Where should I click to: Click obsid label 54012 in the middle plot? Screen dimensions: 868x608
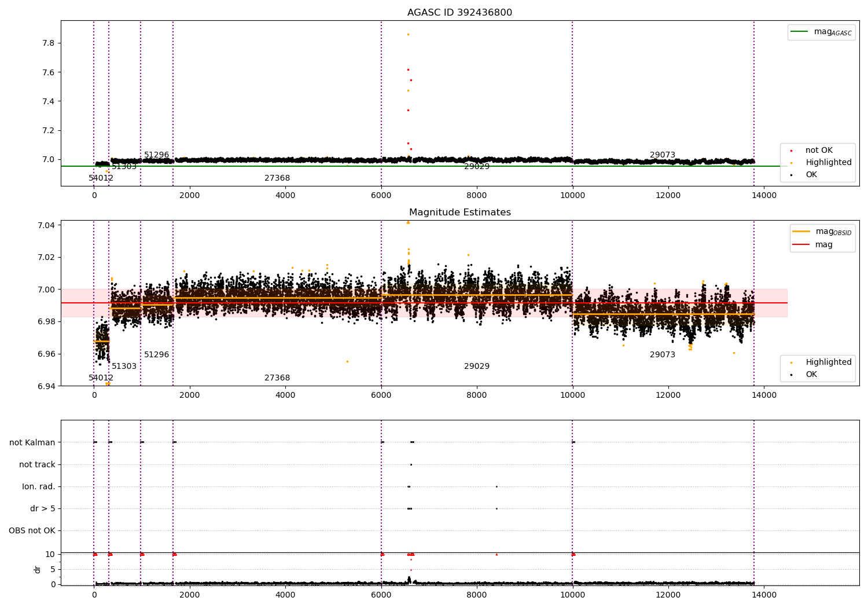click(x=101, y=378)
